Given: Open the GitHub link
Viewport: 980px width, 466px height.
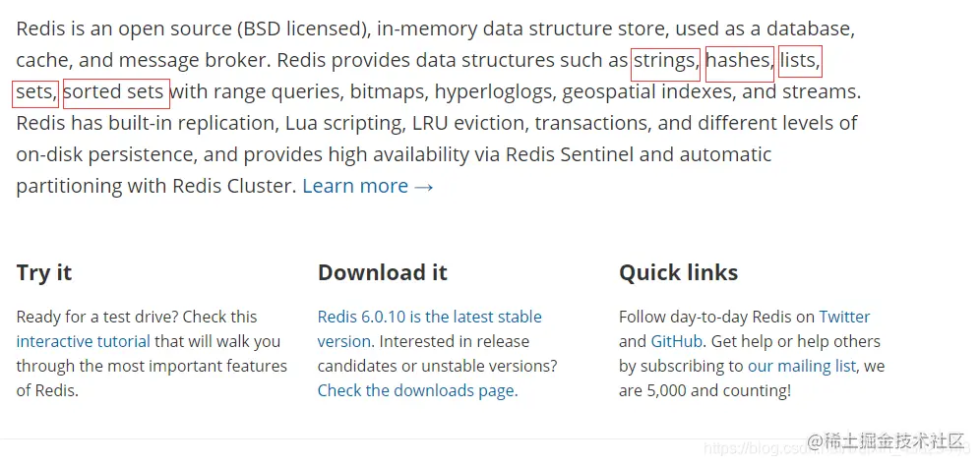Looking at the screenshot, I should click(x=677, y=341).
